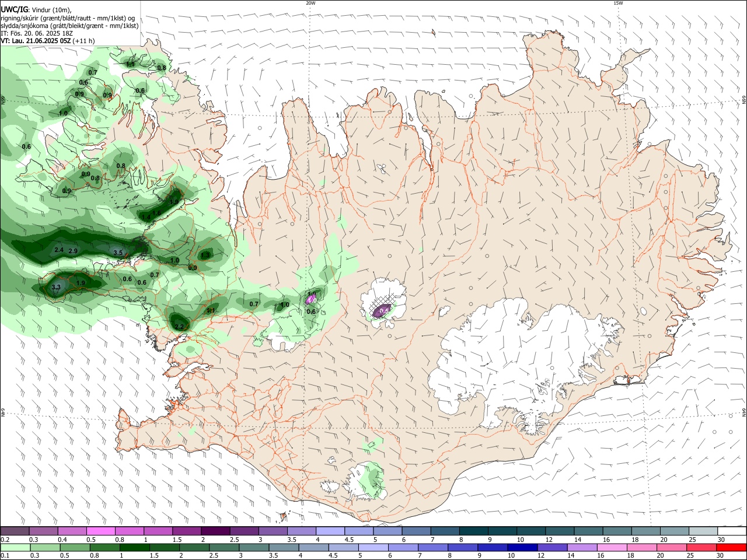
Task: Pick the lower legend swatch between 0.3 and 0.5
Action: click(45, 547)
